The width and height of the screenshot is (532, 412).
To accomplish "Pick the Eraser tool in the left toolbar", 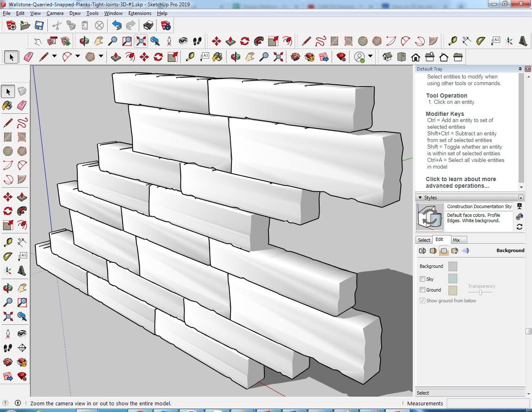I will click(x=22, y=105).
